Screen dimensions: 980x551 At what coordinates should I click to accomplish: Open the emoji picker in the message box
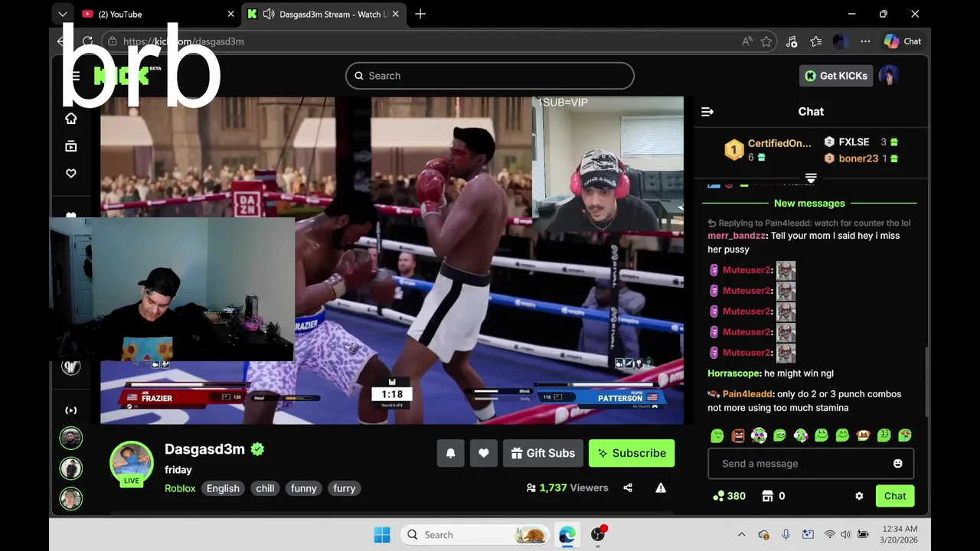click(898, 464)
